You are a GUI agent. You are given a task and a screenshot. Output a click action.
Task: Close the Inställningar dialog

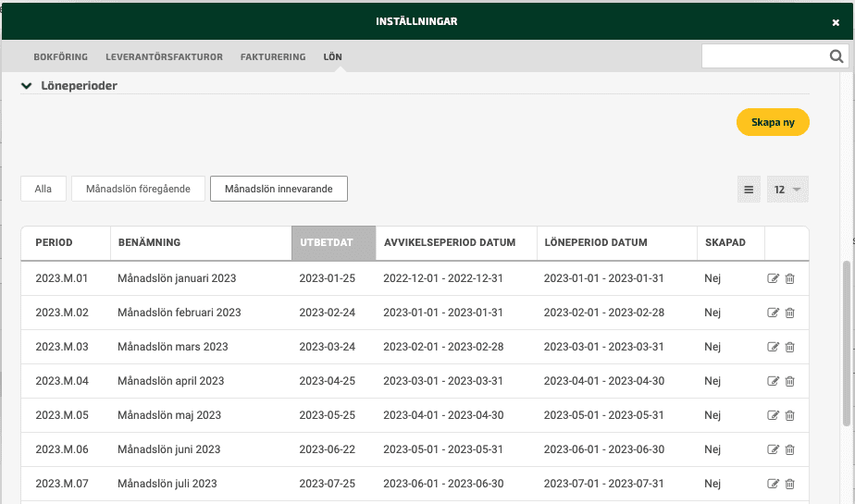click(836, 22)
